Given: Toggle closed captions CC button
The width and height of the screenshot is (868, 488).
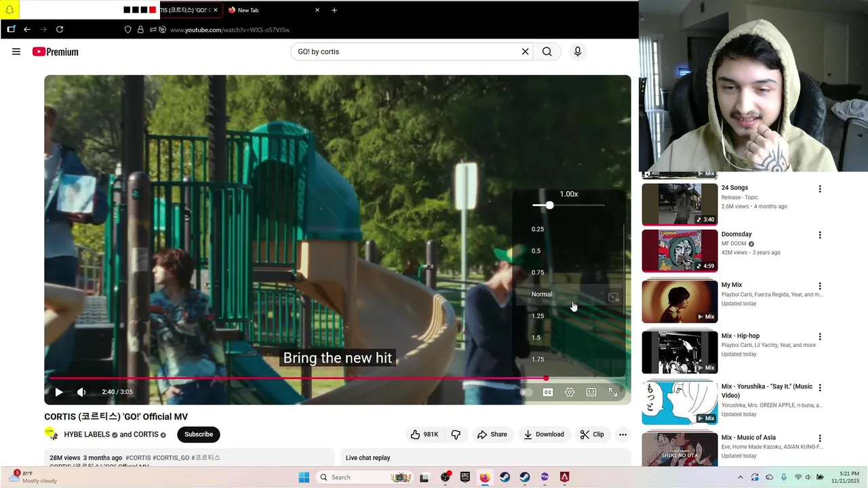Looking at the screenshot, I should coord(548,392).
